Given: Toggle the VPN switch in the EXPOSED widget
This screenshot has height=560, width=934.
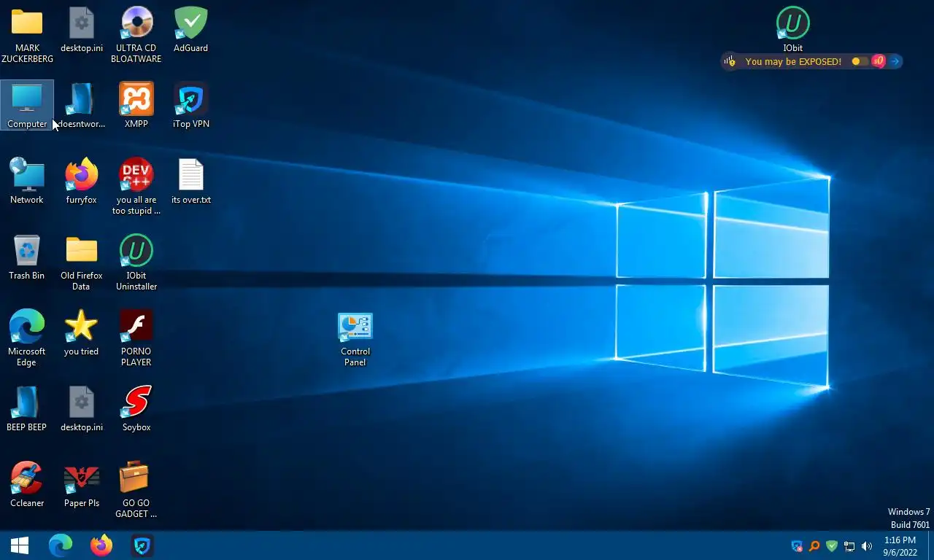Looking at the screenshot, I should (860, 61).
